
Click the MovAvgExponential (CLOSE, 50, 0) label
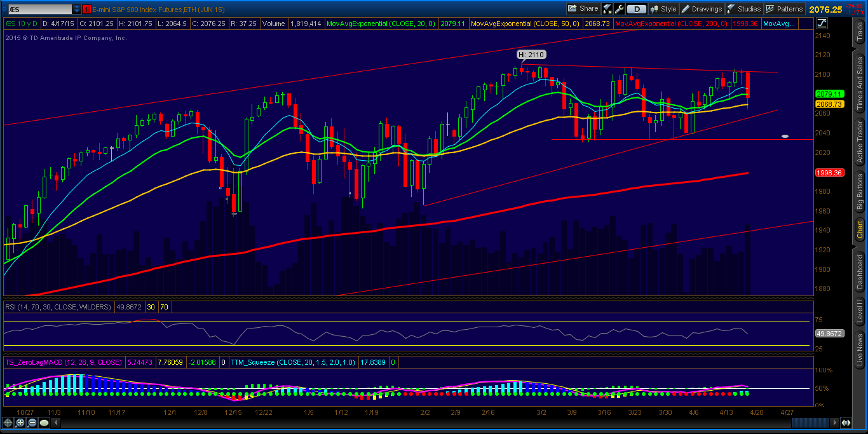526,24
